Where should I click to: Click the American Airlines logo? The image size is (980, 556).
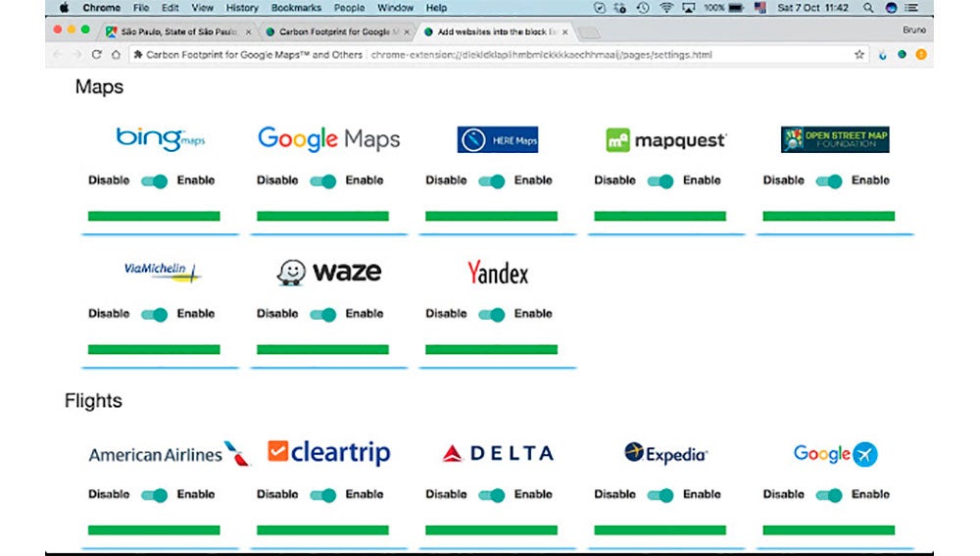point(169,453)
